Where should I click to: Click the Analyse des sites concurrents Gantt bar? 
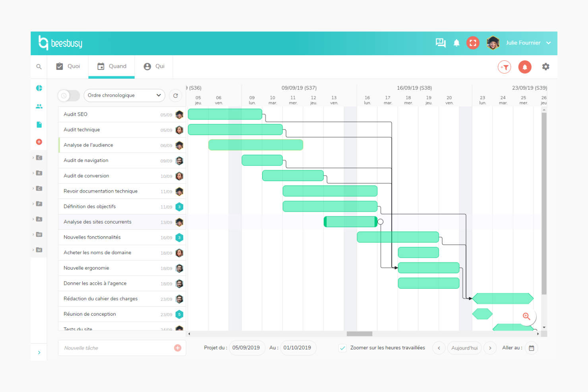(350, 222)
